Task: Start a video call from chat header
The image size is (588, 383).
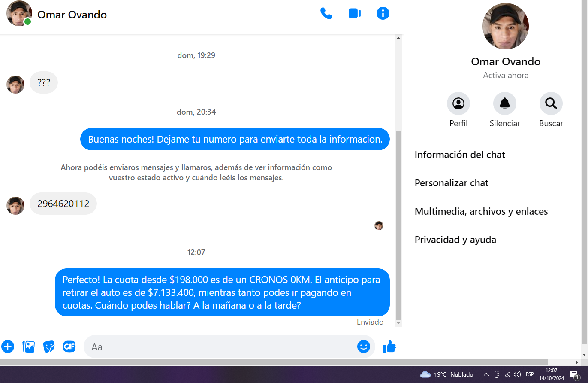Action: tap(354, 14)
